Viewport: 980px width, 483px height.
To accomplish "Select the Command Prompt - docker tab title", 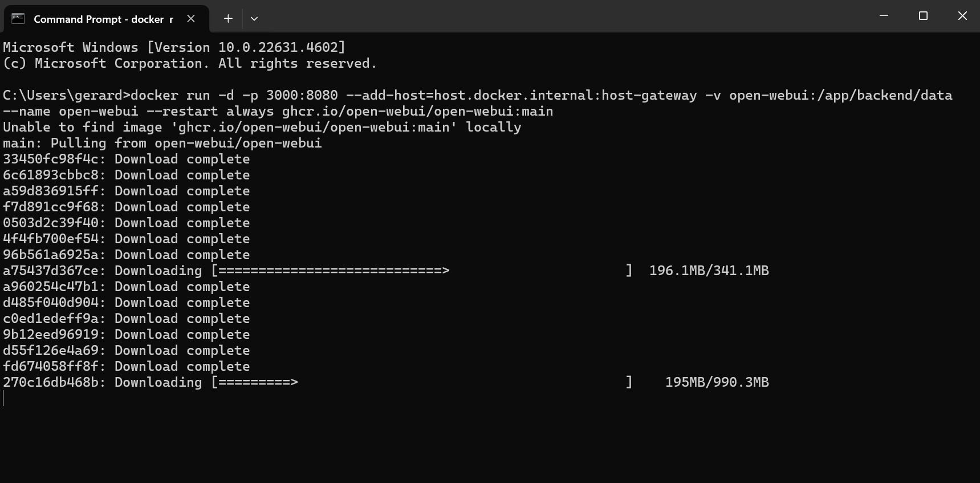I will point(103,19).
